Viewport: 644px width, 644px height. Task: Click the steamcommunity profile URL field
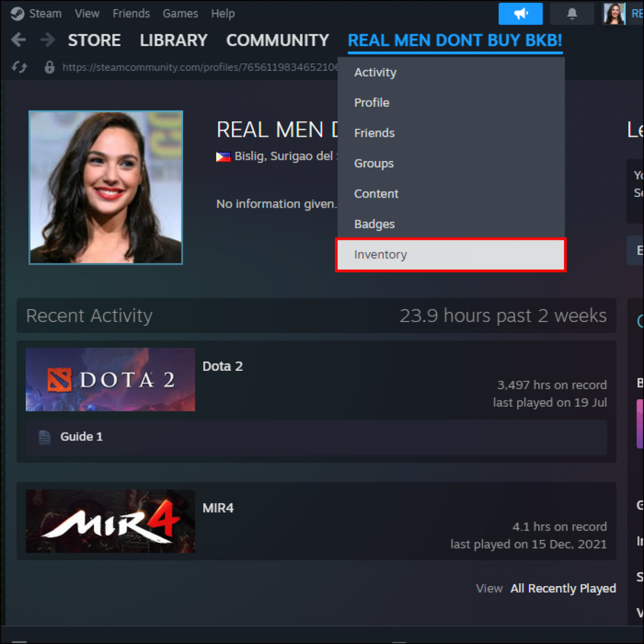(x=199, y=67)
